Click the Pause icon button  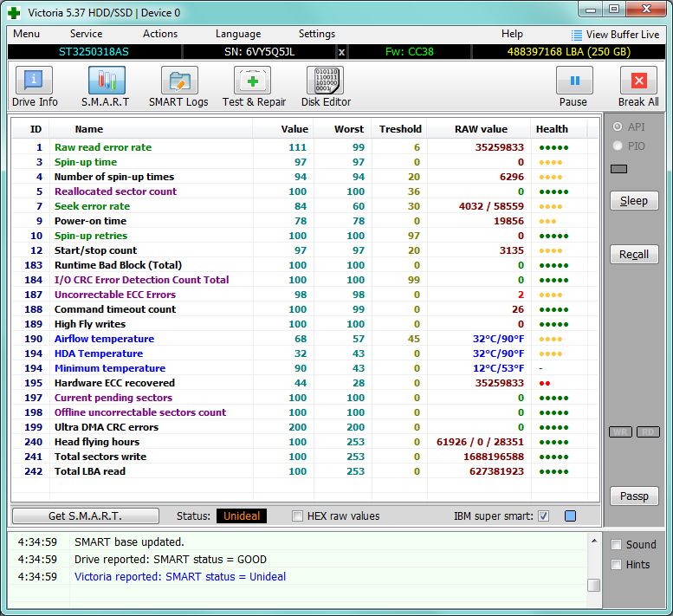[575, 81]
